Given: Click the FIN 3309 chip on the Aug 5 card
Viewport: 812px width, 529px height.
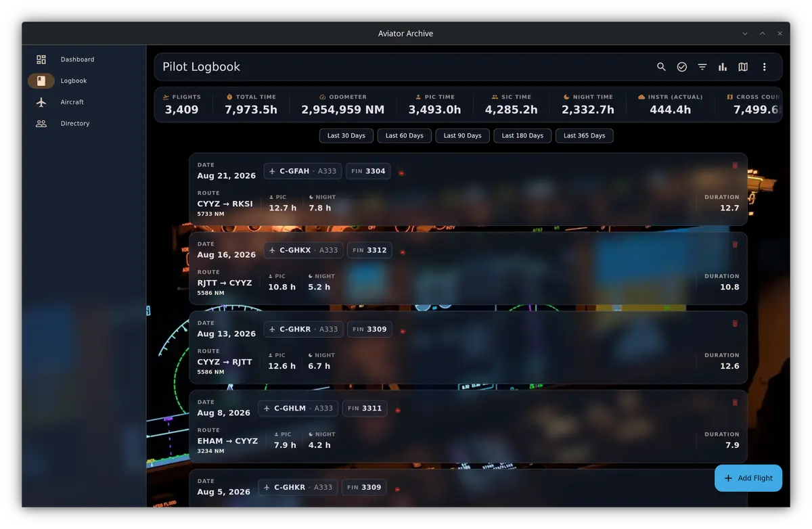Looking at the screenshot, I should (x=365, y=488).
